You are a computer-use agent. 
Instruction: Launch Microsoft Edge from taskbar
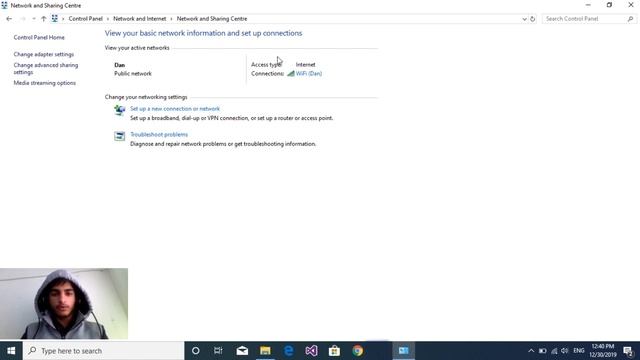pyautogui.click(x=289, y=351)
